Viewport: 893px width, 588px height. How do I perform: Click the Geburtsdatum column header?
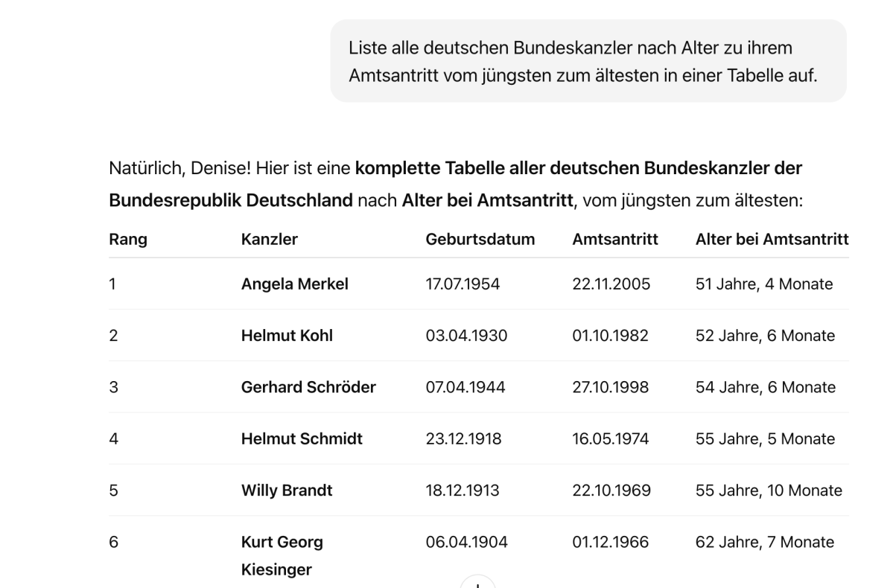click(480, 239)
